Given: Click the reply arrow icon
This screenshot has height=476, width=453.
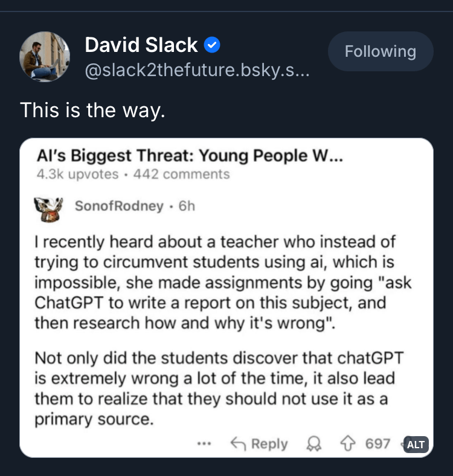Looking at the screenshot, I should coord(239,444).
